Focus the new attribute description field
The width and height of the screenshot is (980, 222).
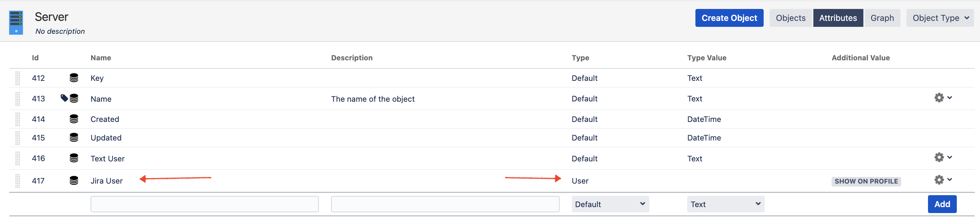click(445, 204)
